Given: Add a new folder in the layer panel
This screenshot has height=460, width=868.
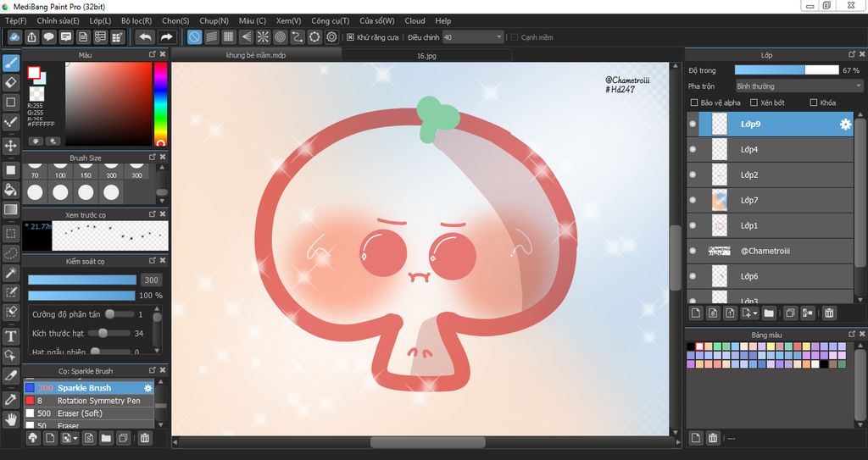Looking at the screenshot, I should 769,313.
